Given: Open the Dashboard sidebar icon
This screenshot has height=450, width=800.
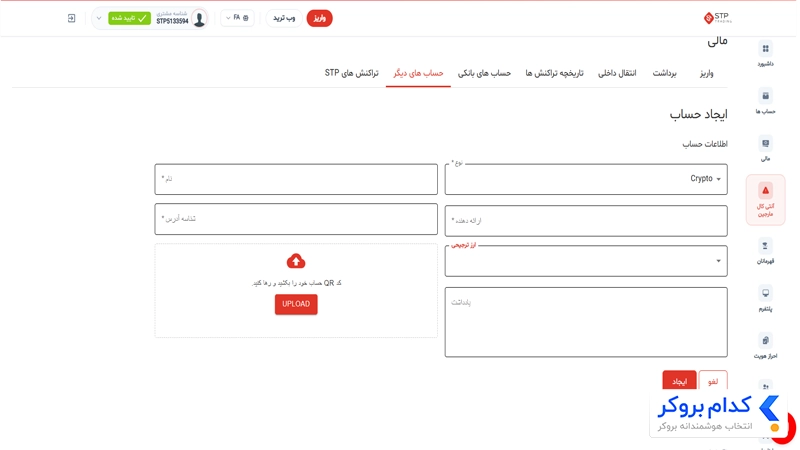Looking at the screenshot, I should pos(765,49).
